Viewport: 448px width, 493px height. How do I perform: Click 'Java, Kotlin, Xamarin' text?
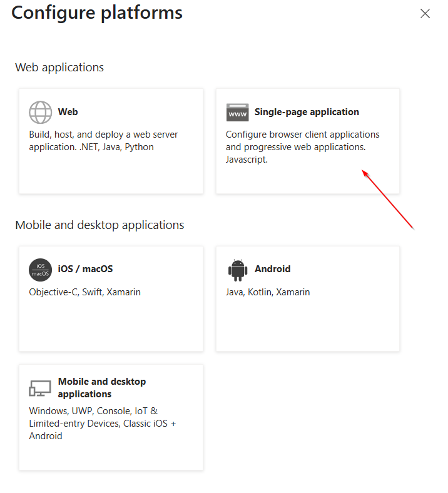pyautogui.click(x=268, y=292)
